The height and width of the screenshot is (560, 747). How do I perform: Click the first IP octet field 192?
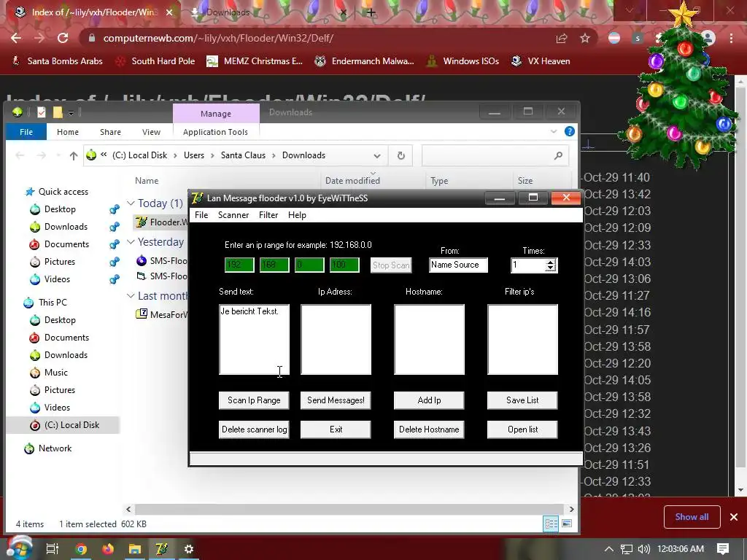[239, 265]
